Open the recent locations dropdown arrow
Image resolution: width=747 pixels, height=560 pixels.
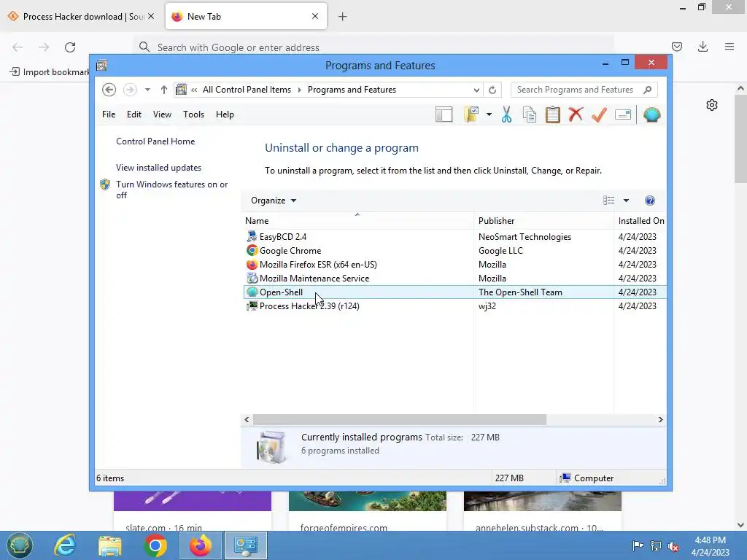click(147, 90)
